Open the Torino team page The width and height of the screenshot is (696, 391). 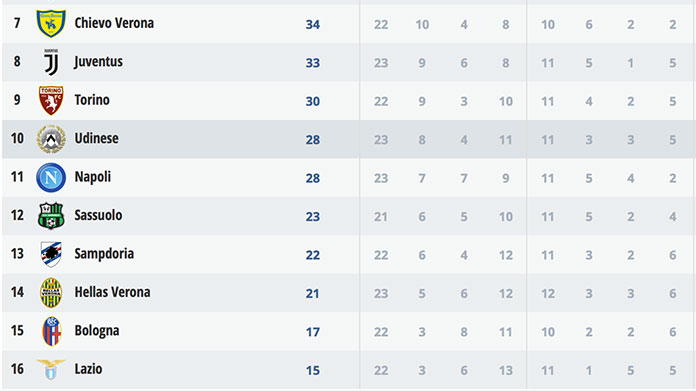(92, 100)
